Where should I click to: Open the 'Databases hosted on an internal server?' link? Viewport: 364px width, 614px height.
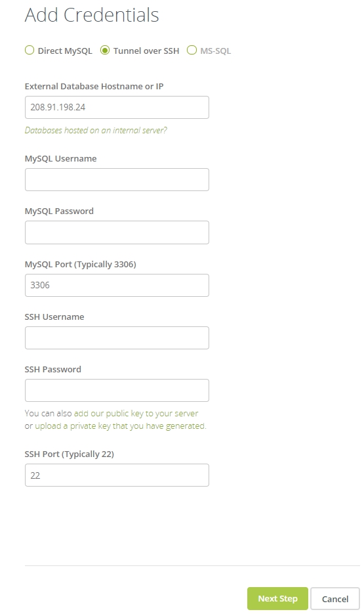[96, 131]
